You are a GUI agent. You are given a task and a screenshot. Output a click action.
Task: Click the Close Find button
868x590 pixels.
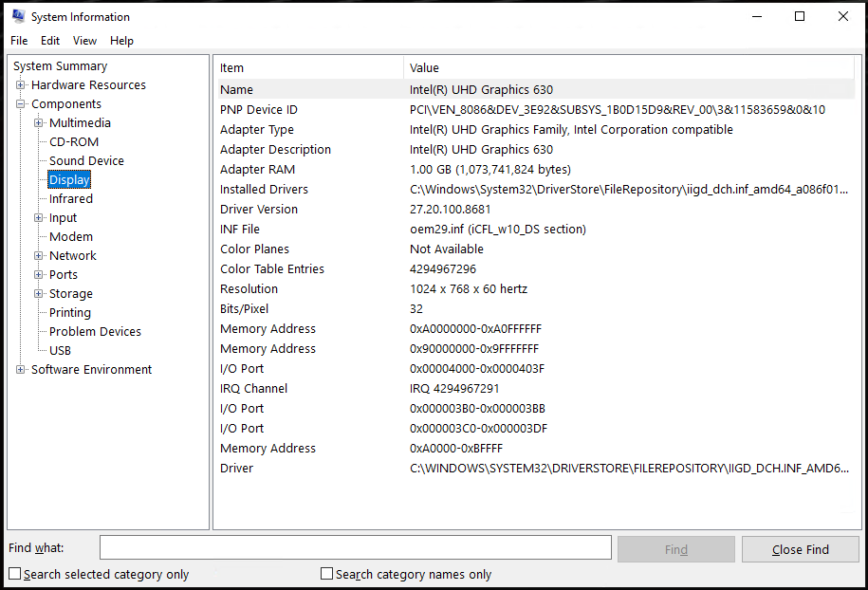(x=800, y=549)
